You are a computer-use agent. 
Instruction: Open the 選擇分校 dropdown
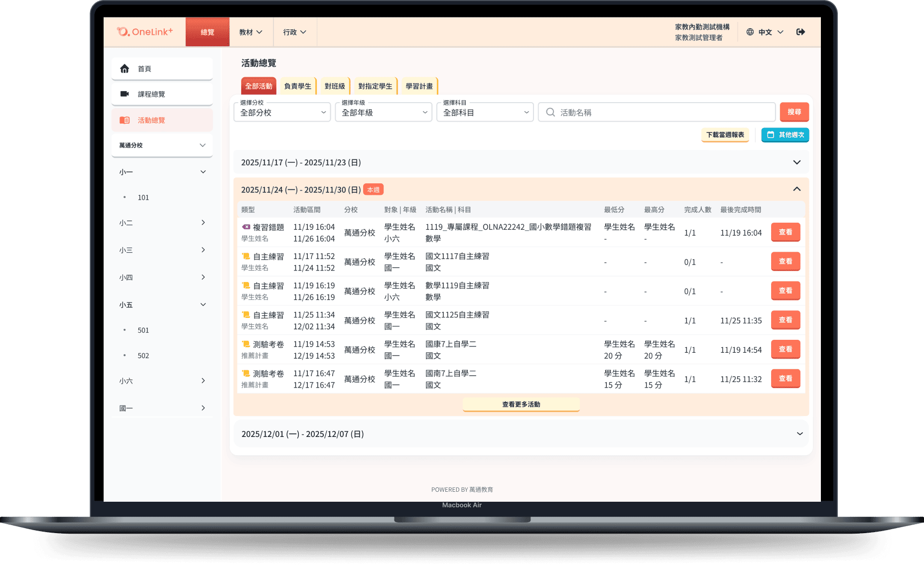(282, 113)
